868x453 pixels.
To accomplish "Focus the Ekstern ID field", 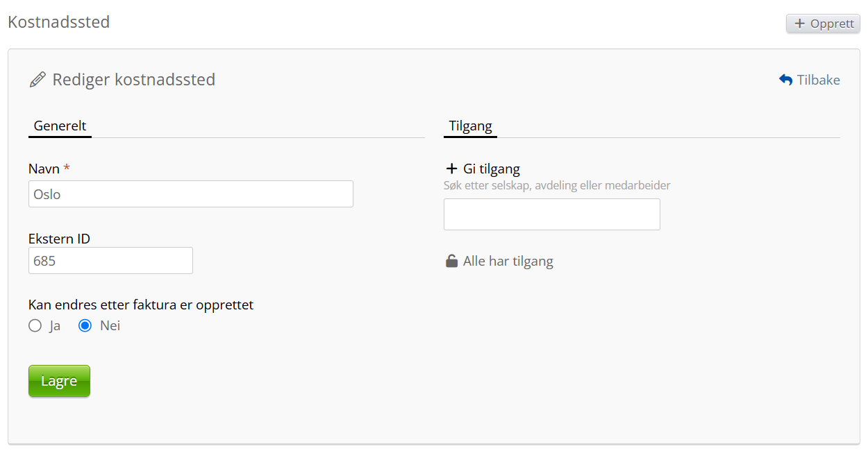I will 110,261.
